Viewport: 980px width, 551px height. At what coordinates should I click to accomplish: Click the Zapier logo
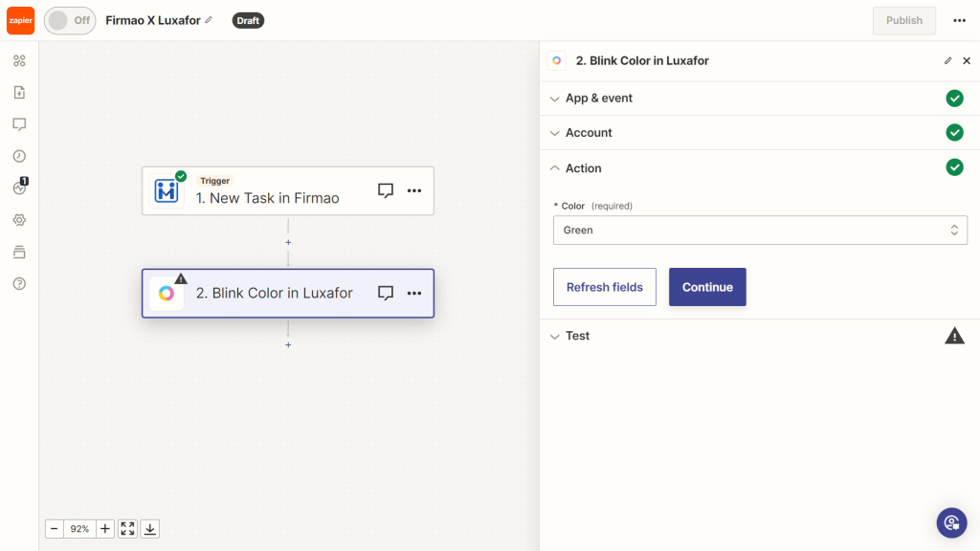pos(20,20)
